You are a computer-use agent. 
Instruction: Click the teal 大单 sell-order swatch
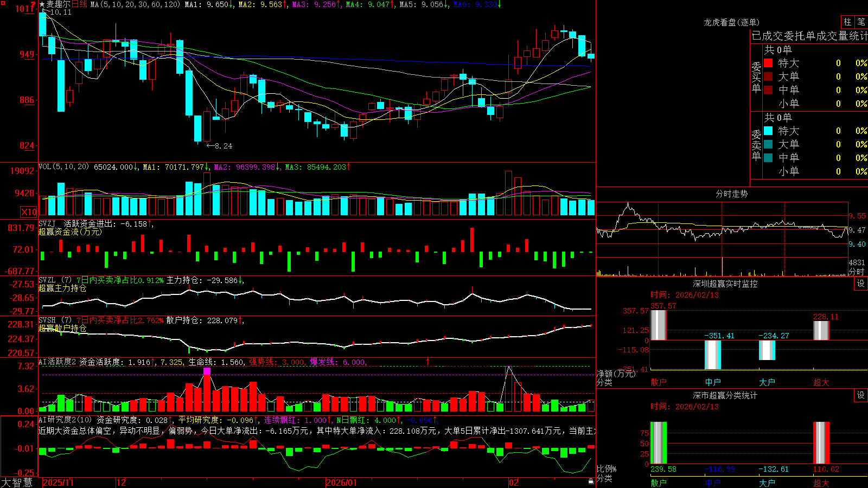pos(768,144)
